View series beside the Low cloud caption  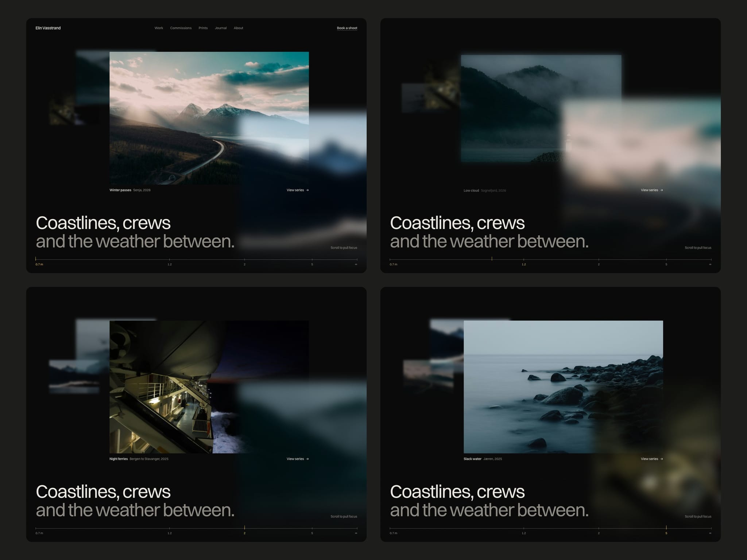(652, 190)
